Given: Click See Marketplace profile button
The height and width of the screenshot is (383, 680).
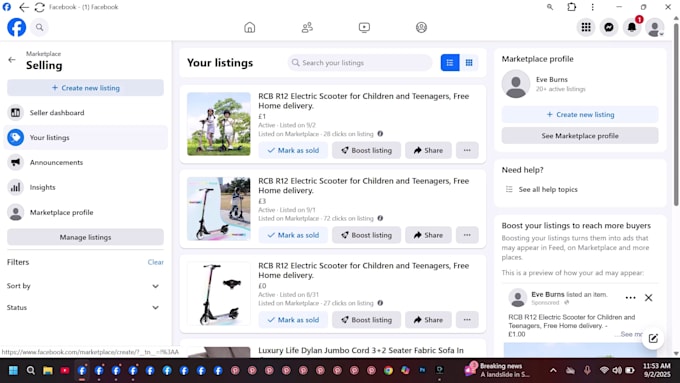Looking at the screenshot, I should click(580, 136).
